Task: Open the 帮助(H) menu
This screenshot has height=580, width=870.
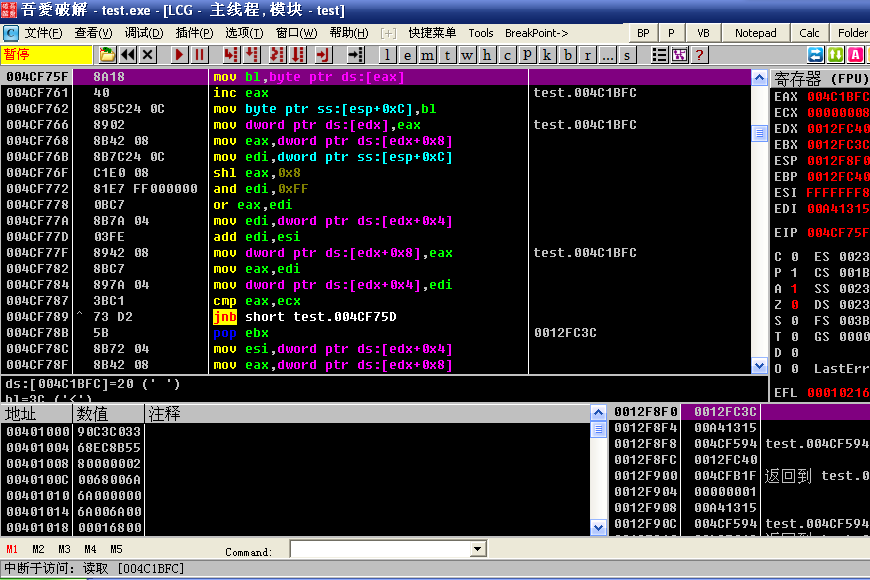Action: pyautogui.click(x=348, y=33)
